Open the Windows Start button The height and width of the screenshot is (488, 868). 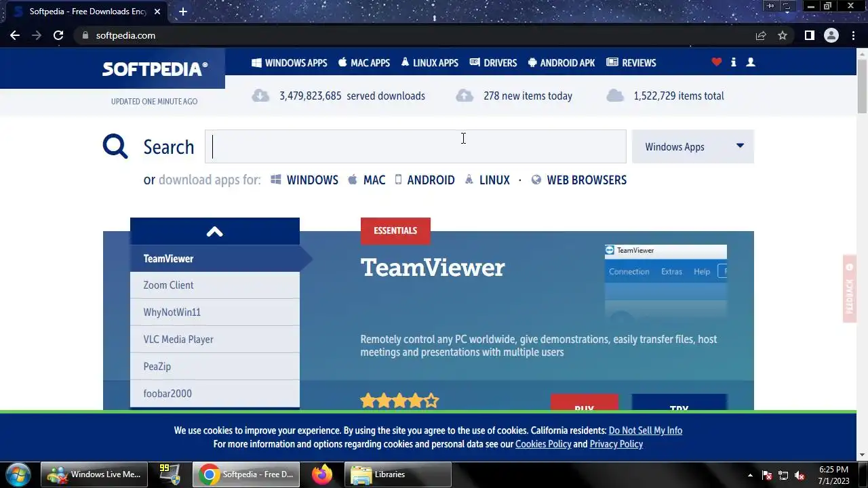[18, 474]
